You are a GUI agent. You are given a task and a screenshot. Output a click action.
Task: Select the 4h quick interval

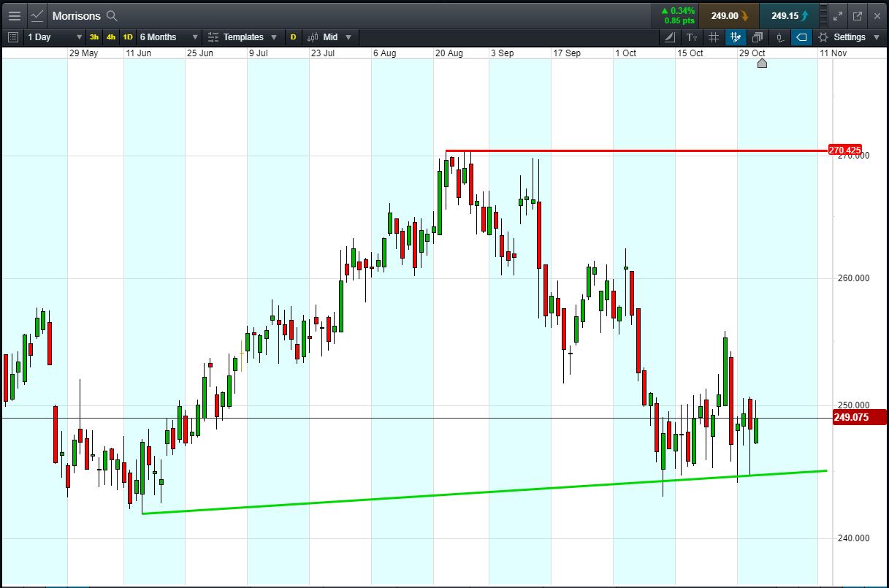(111, 37)
